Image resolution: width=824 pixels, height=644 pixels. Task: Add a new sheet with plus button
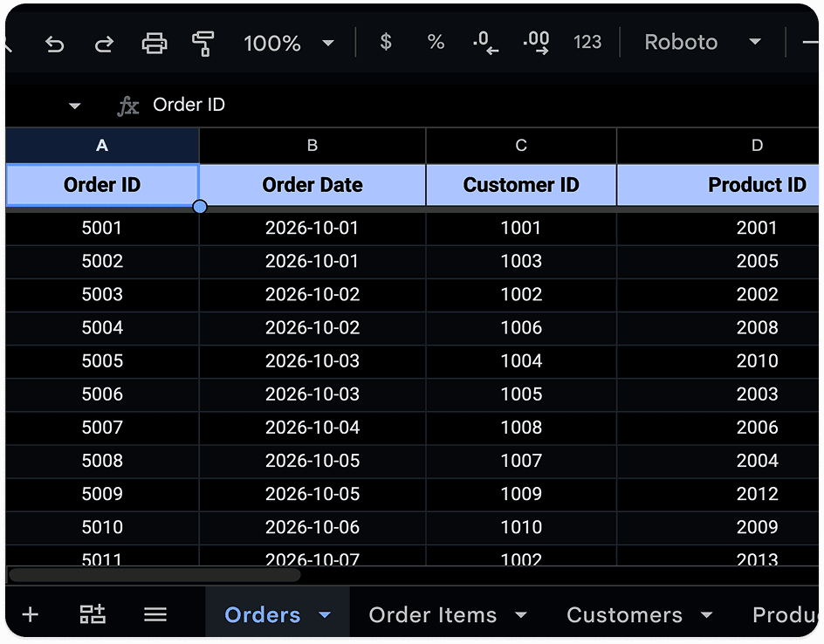coord(31,614)
